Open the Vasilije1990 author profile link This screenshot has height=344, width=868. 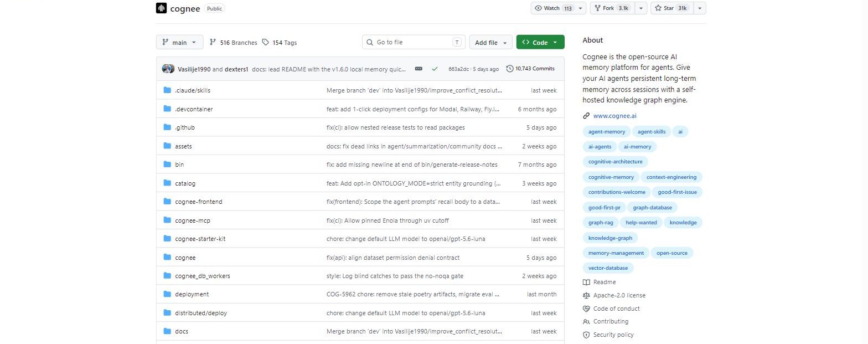pos(194,69)
